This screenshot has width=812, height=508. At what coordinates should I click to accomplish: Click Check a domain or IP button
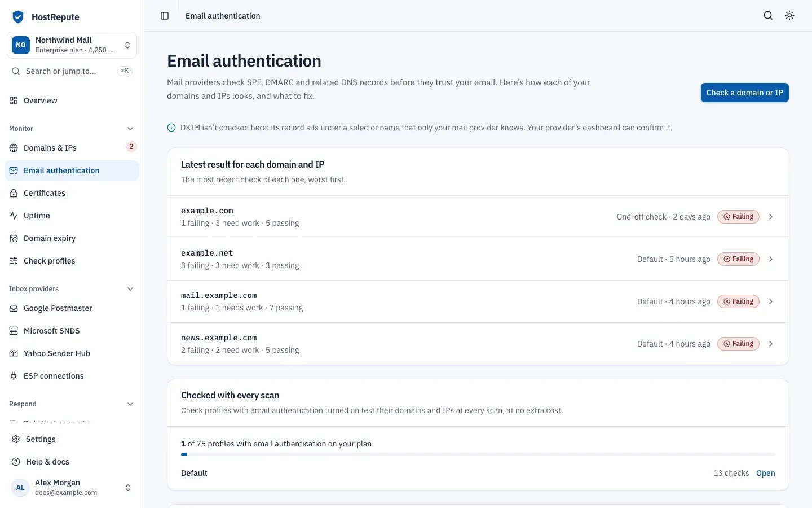(x=744, y=93)
